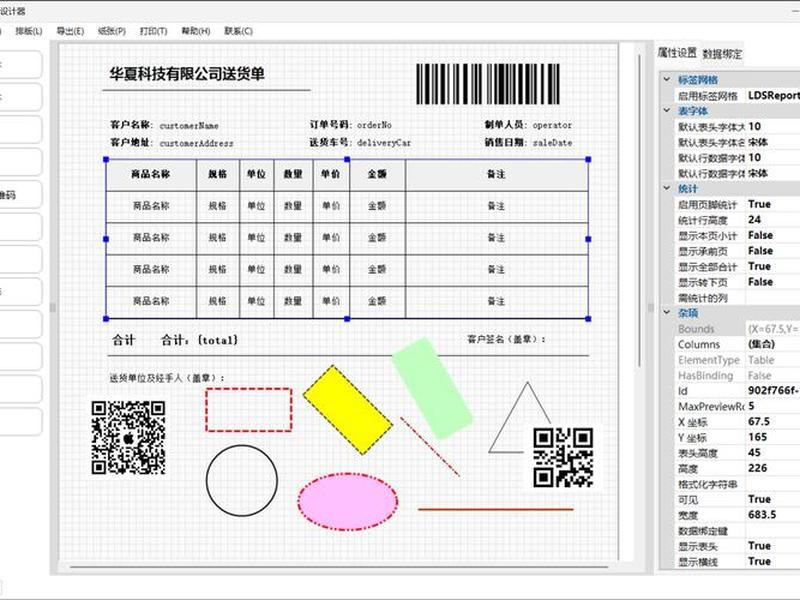Click the 客户签名（盖章）label

pyautogui.click(x=506, y=339)
